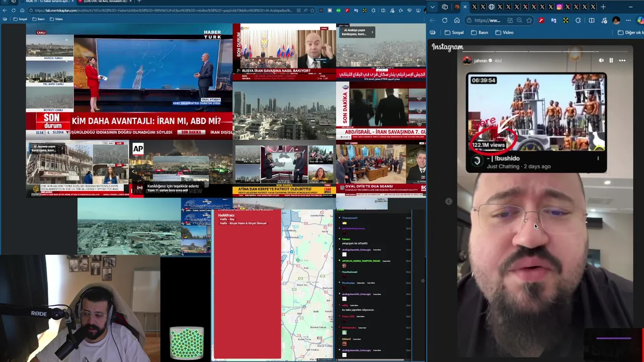
Task: Open chat user Pocohontas
Action: pyautogui.click(x=349, y=283)
